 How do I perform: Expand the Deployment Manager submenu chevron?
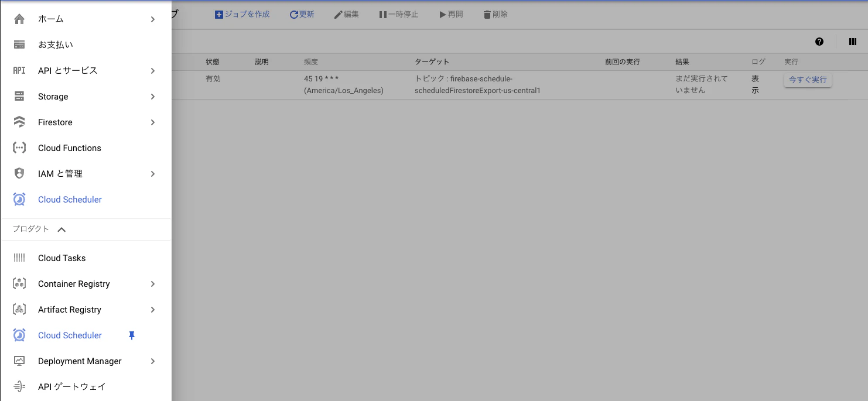pyautogui.click(x=153, y=361)
